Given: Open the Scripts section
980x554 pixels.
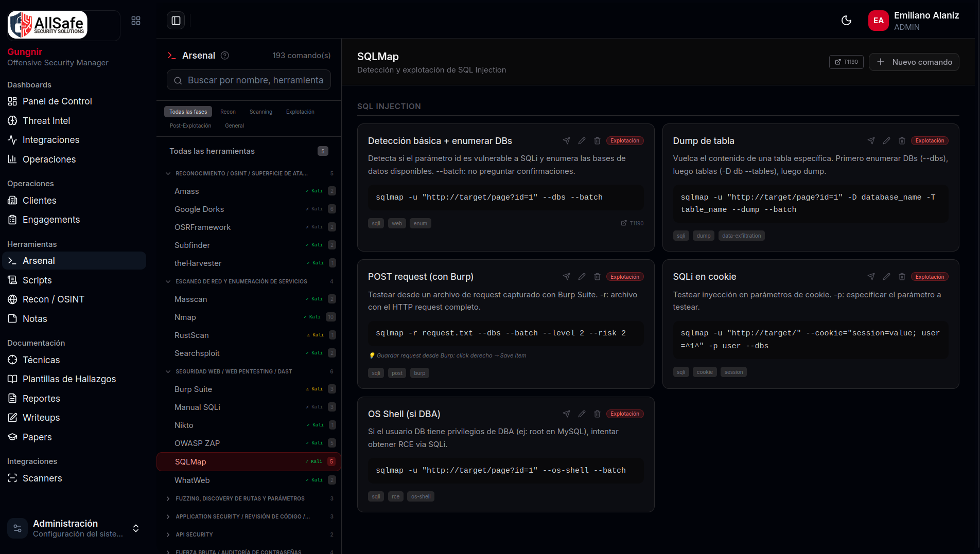Looking at the screenshot, I should coord(74,280).
